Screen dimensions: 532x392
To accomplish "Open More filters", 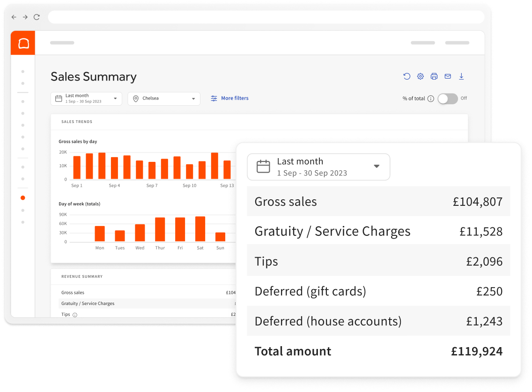I will [234, 98].
